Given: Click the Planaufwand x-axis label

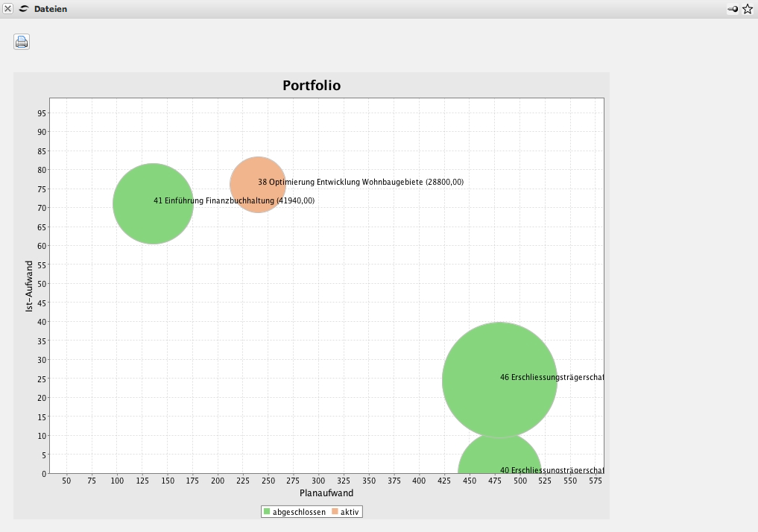Looking at the screenshot, I should [x=326, y=493].
